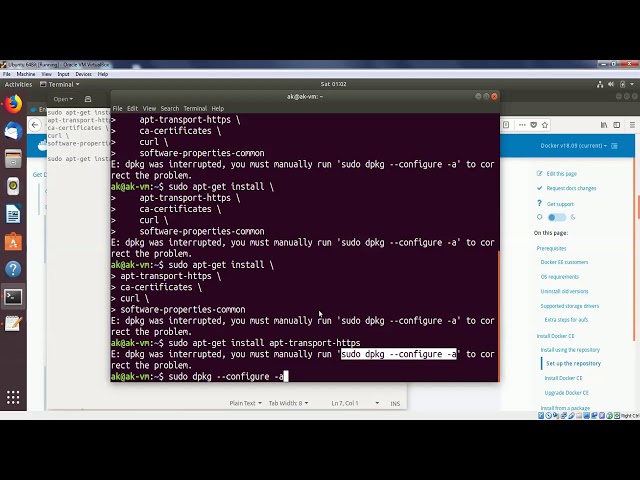Image resolution: width=640 pixels, height=480 pixels.
Task: Open Docker v18.09 version dropdown
Action: pos(573,146)
